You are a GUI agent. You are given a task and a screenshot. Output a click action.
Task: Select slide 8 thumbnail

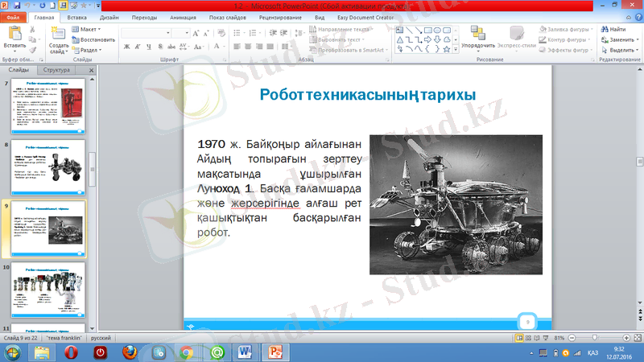tap(48, 166)
